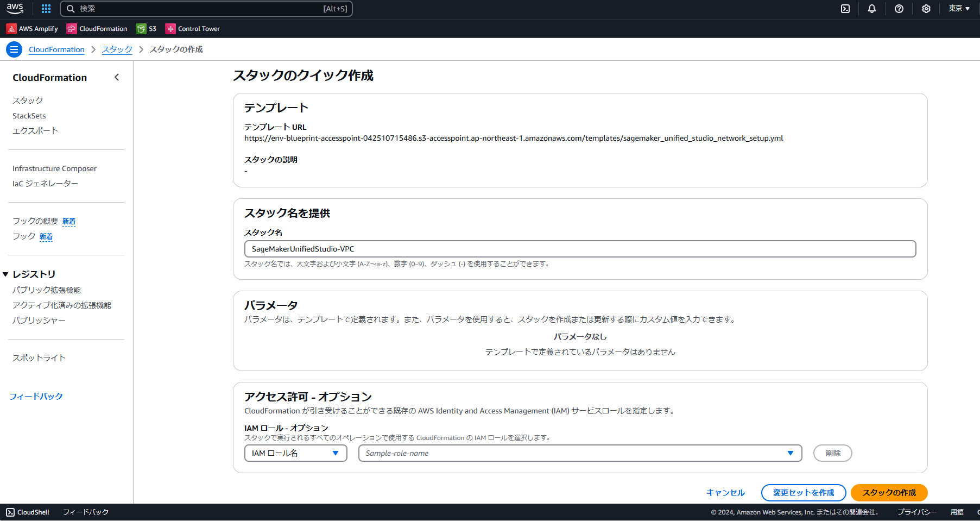
Task: Open IaC ジェネレーター in the sidebar
Action: point(46,184)
